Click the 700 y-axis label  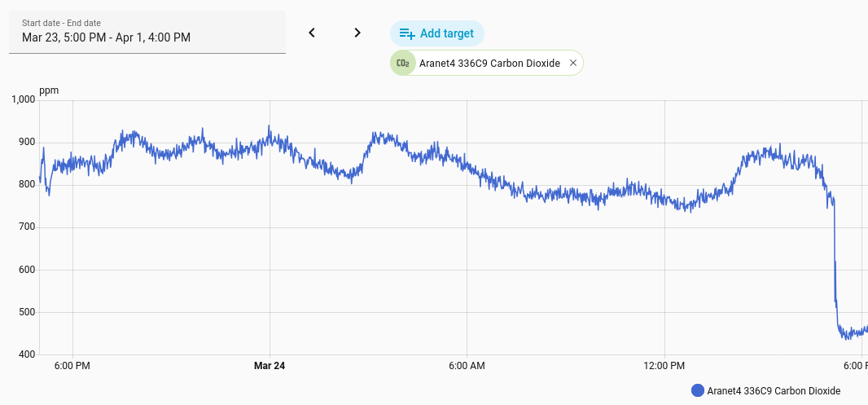[x=26, y=227]
